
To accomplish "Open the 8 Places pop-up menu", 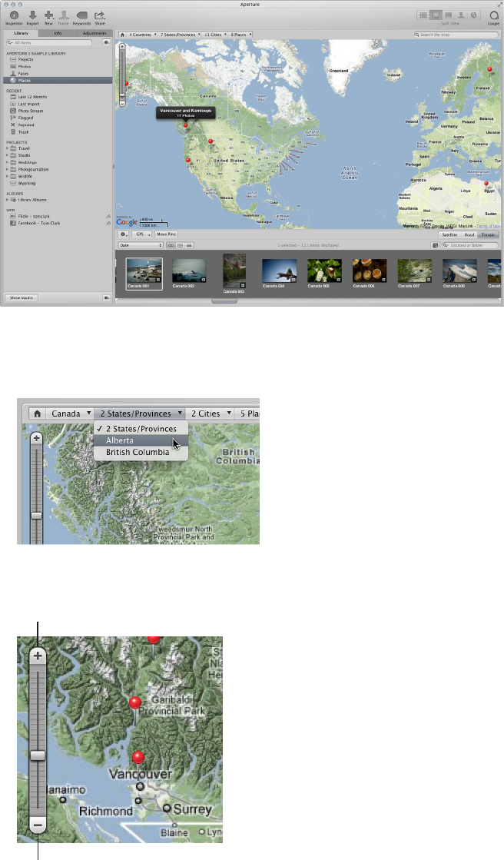I will (240, 35).
